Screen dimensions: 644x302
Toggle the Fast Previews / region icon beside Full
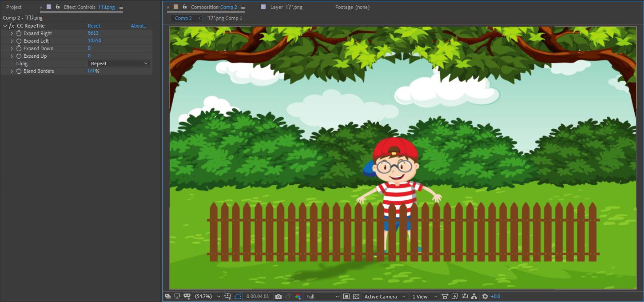coord(346,296)
